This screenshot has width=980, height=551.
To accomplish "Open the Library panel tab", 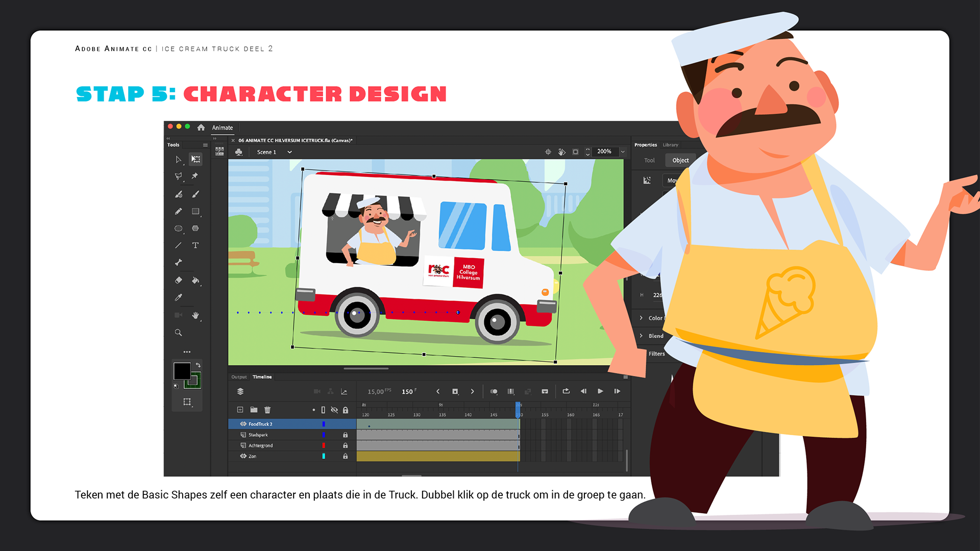I will pyautogui.click(x=671, y=145).
